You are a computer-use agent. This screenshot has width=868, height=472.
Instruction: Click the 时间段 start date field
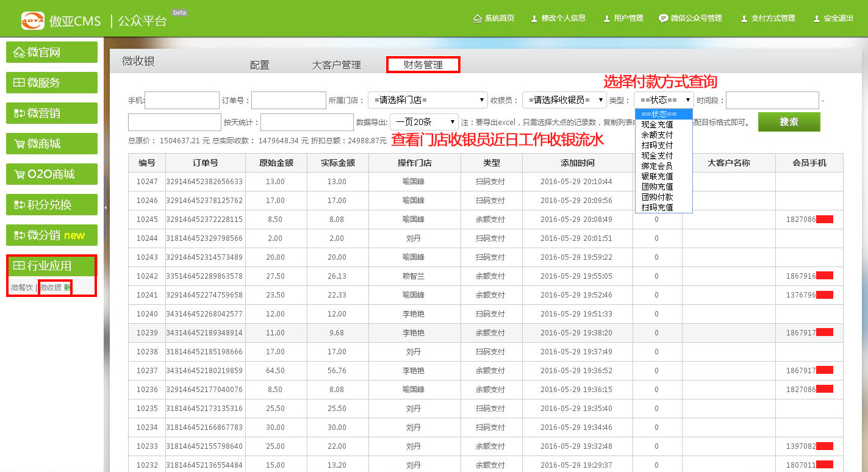coord(772,100)
